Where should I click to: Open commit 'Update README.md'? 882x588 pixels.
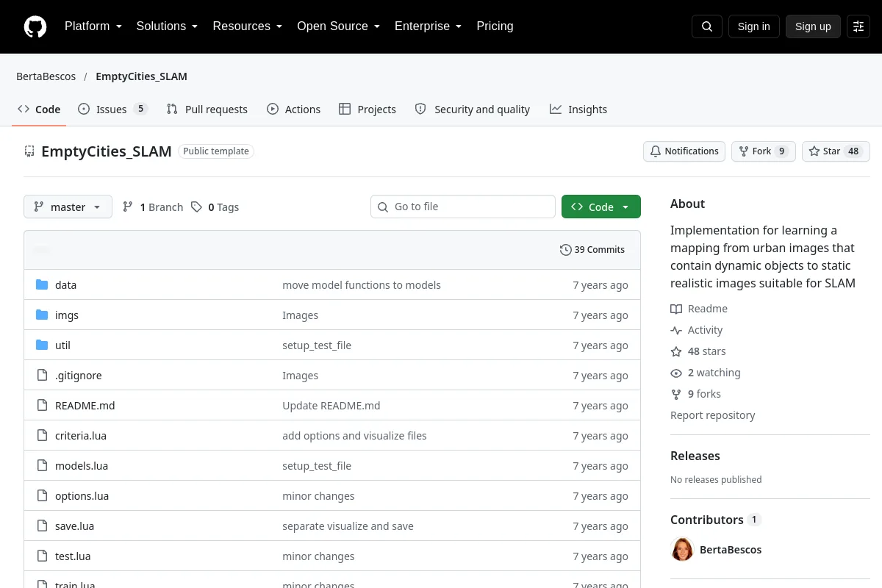pyautogui.click(x=331, y=406)
